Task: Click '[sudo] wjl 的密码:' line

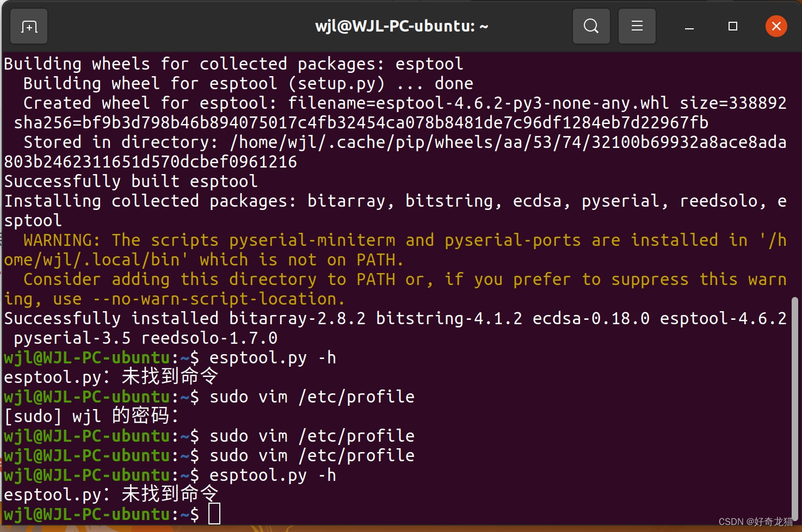Action: pos(91,416)
